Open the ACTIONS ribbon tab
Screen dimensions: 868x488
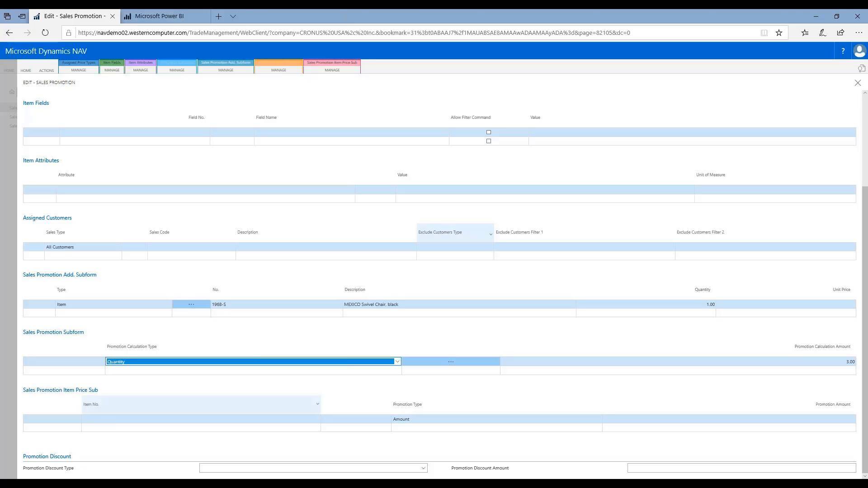tap(46, 70)
